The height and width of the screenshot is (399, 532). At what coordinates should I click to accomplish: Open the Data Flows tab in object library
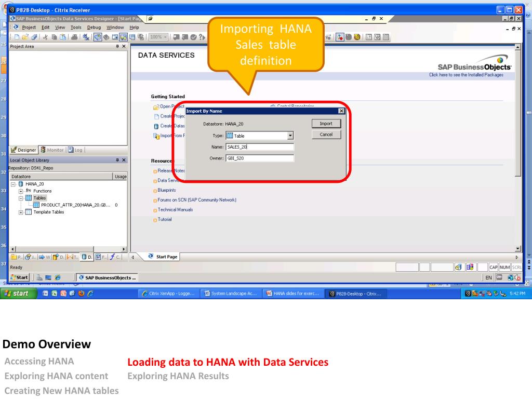58,257
